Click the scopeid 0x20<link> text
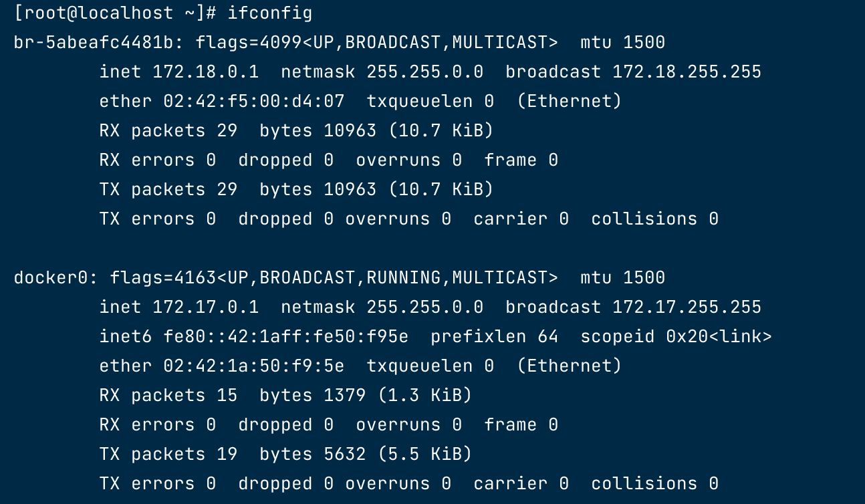 point(676,337)
